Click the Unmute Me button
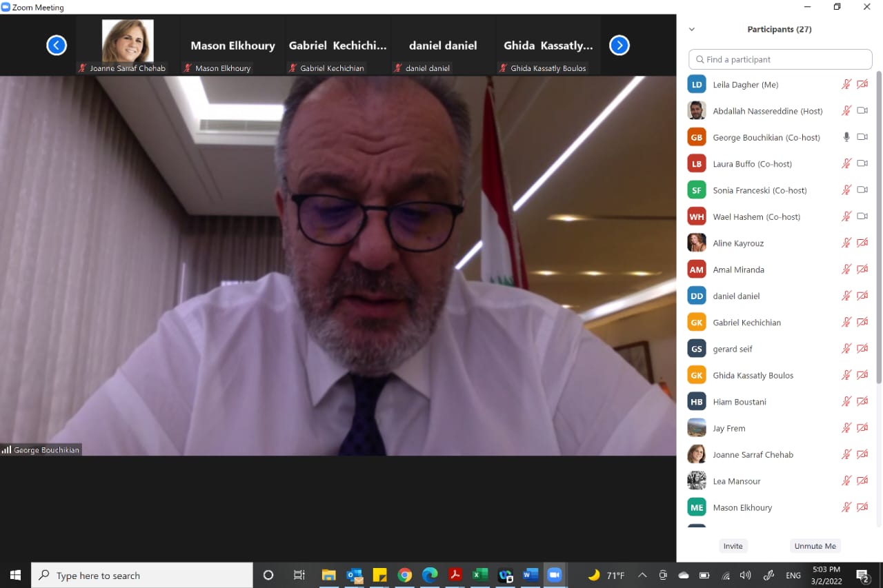 815,546
